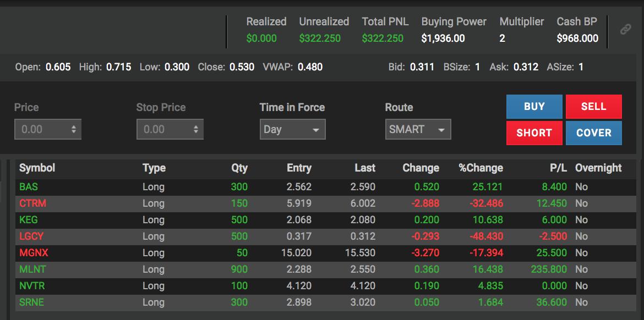The image size is (644, 320).
Task: Select the NVTR symbol
Action: tap(32, 286)
